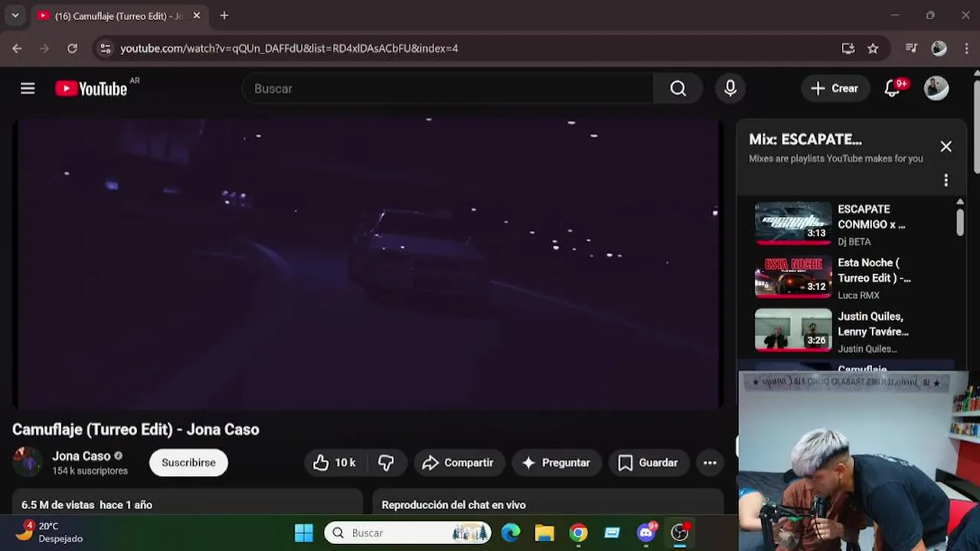View site information icon in address bar
Viewport: 980px width, 551px height.
[106, 48]
